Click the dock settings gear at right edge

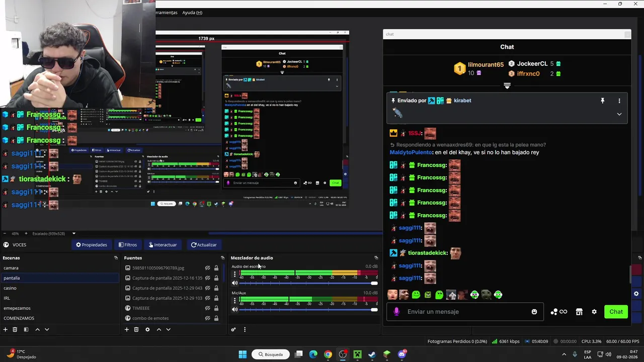[x=636, y=294]
